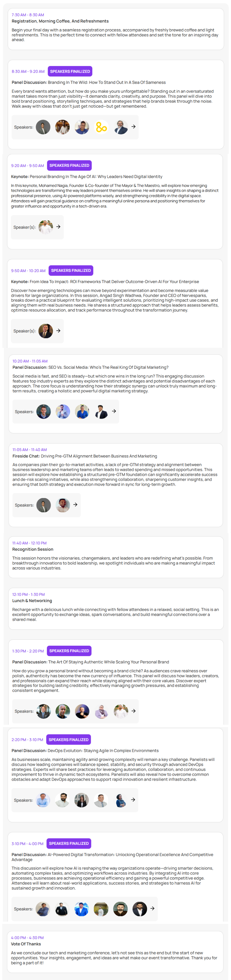Expand speakers arrow in Branding In The Wild panel

(x=134, y=127)
